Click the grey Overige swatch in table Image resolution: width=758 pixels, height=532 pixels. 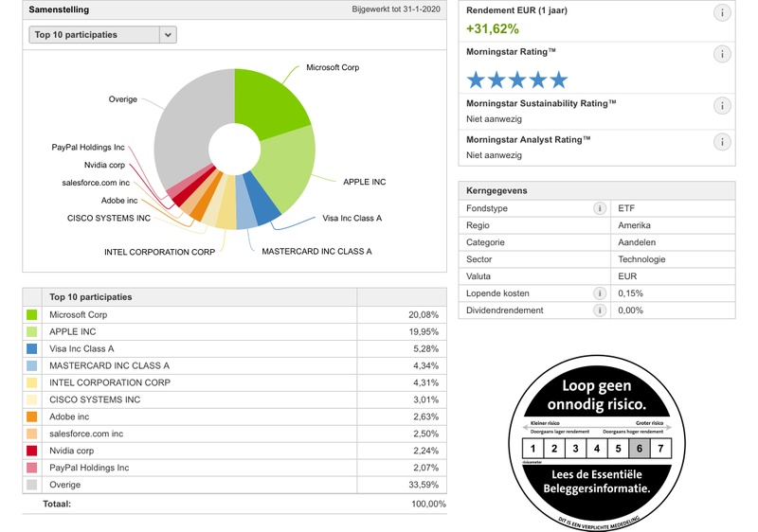tap(32, 485)
